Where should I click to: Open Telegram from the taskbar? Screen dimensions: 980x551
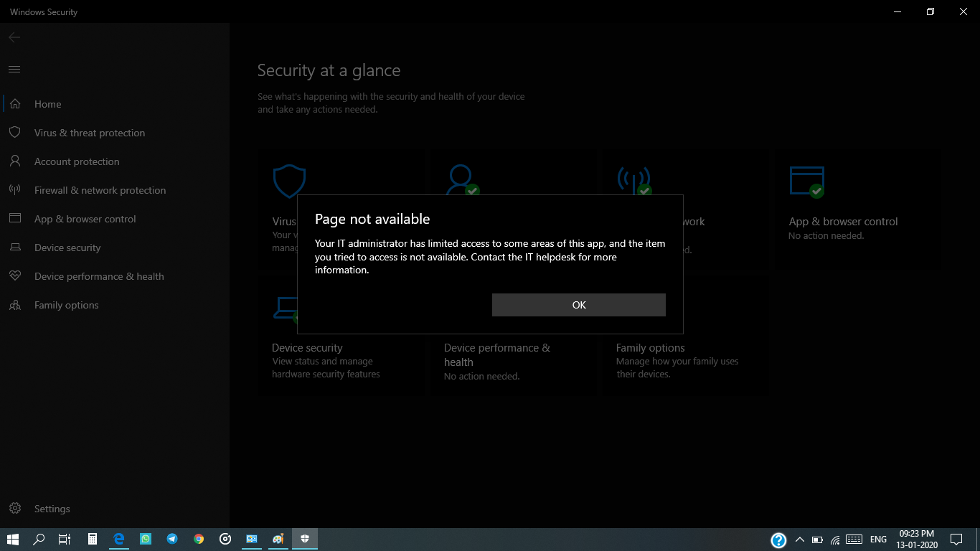(x=172, y=540)
